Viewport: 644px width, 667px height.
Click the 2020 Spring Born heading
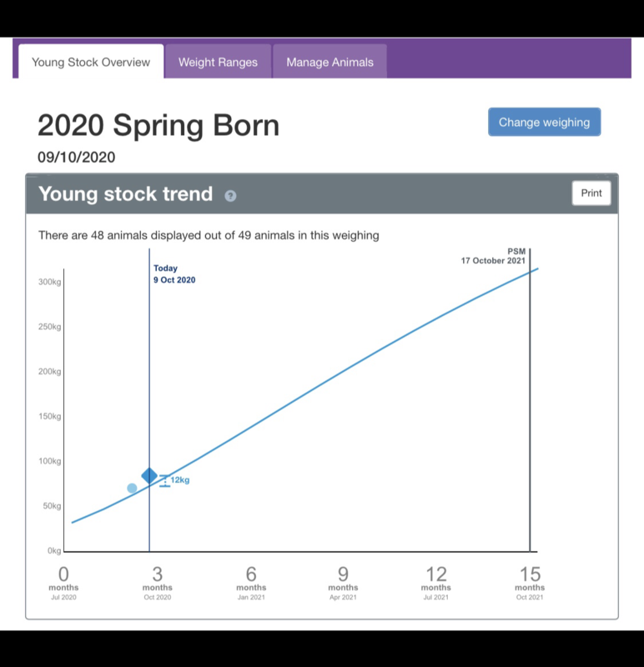pos(158,126)
